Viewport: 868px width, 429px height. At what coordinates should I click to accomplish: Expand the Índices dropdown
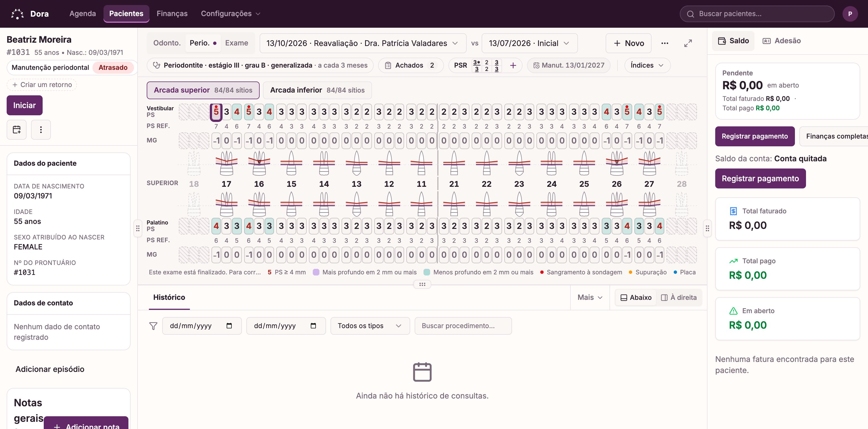647,65
